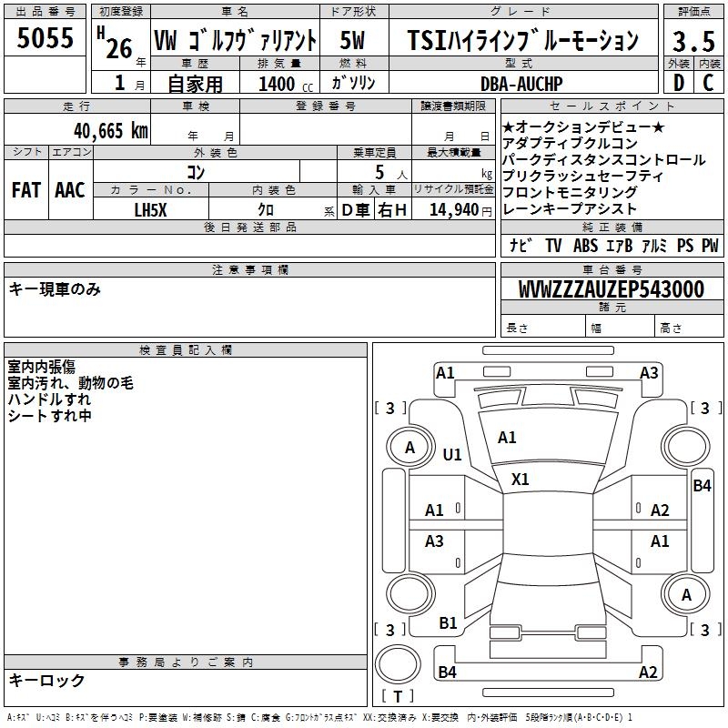Select アダプティブクルコン sales point
The height and width of the screenshot is (728, 728).
coord(570,143)
